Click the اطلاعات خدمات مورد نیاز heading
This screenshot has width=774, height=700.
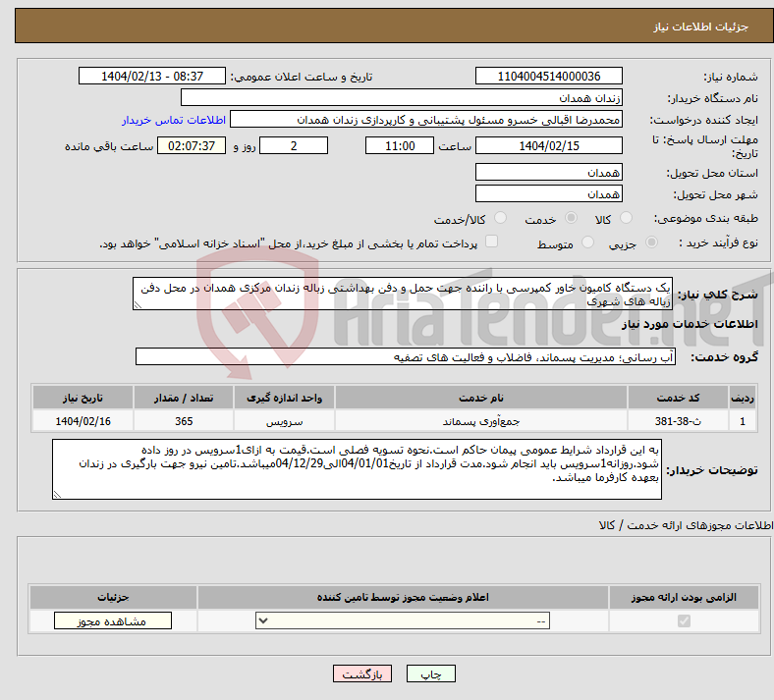click(690, 324)
